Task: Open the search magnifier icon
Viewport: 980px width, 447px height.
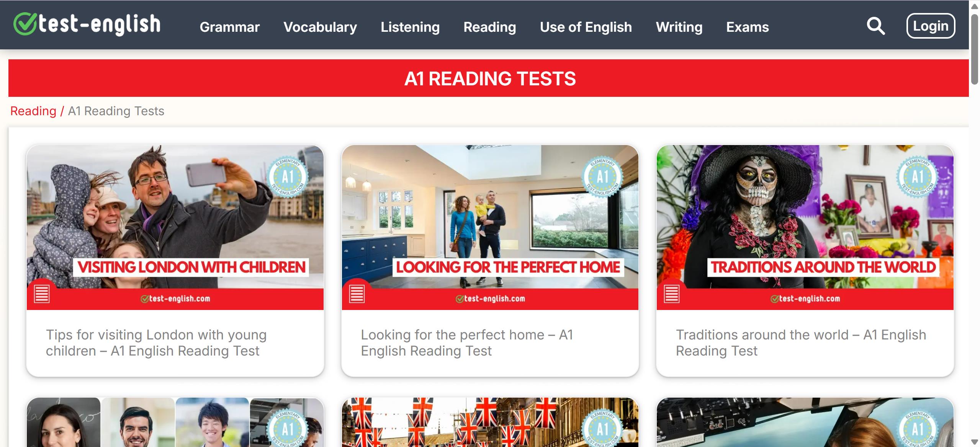Action: pyautogui.click(x=875, y=26)
